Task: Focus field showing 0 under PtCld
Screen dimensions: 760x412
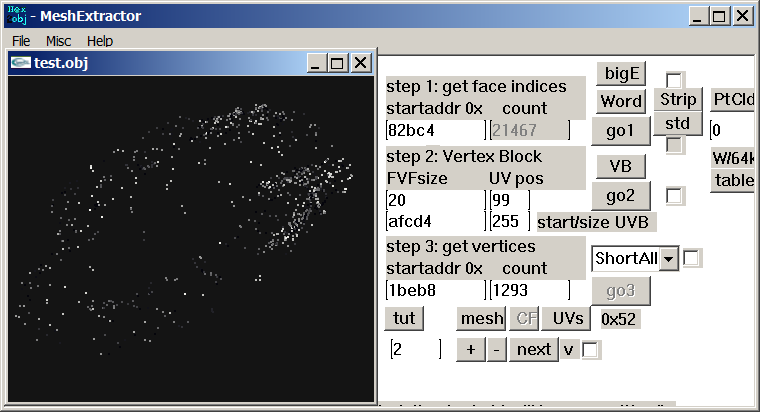Action: point(732,130)
